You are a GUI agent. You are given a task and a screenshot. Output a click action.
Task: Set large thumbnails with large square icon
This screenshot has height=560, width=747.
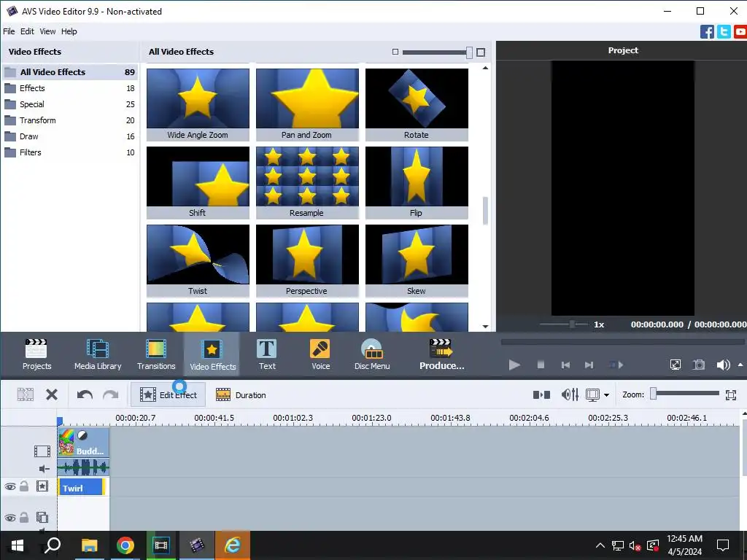point(481,52)
